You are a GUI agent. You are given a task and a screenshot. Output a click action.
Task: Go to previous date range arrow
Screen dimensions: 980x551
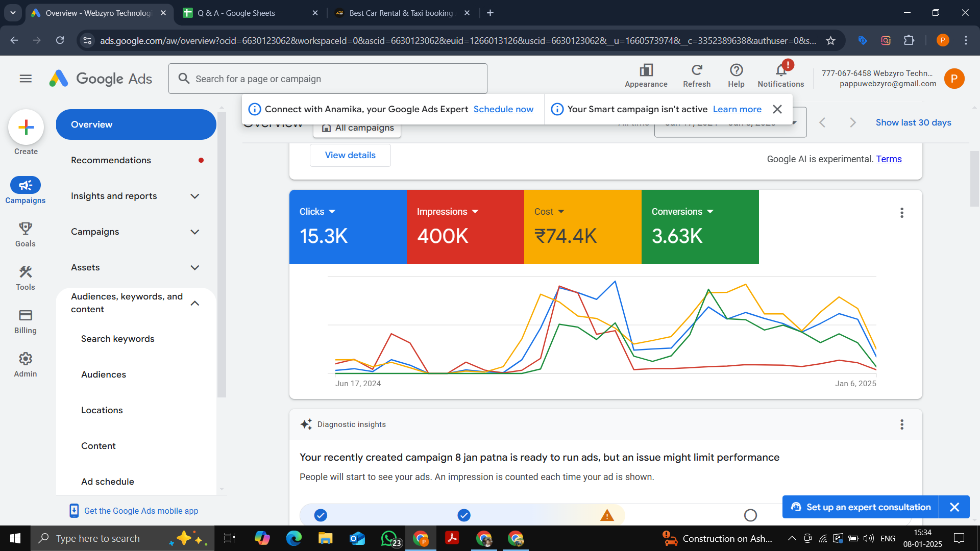pyautogui.click(x=822, y=122)
